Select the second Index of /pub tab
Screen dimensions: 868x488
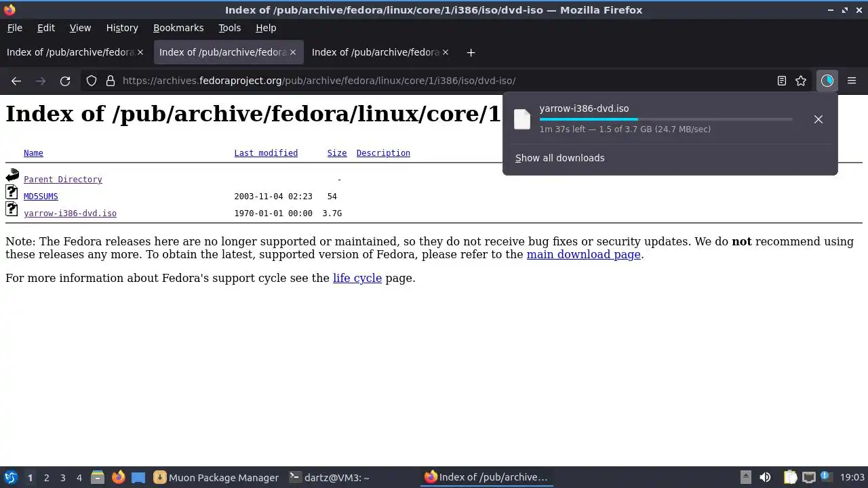coord(227,52)
